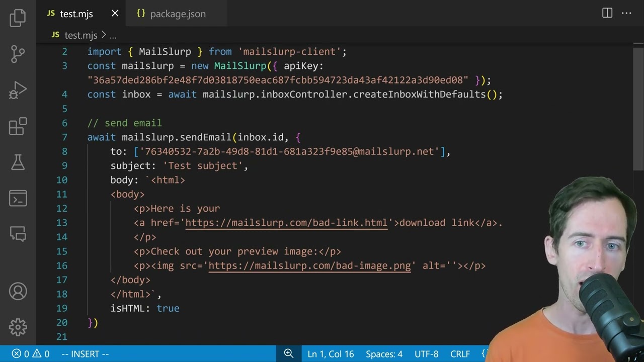Open the Testing flask view

18,162
